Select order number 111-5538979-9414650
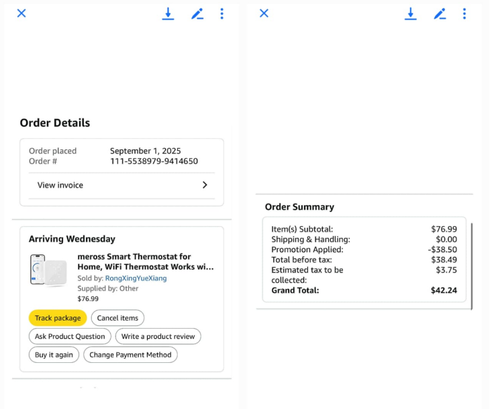The image size is (500, 409). click(x=154, y=161)
